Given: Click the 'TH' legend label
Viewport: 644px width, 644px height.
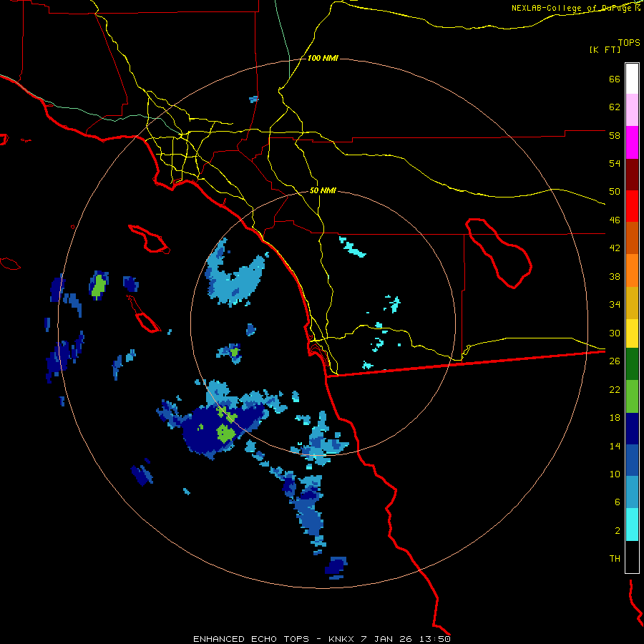Looking at the screenshot, I should pyautogui.click(x=615, y=559).
